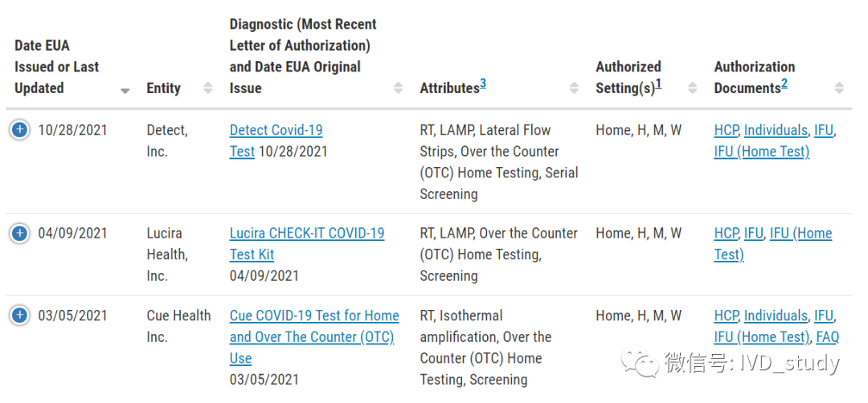This screenshot has height=403, width=868.
Task: Sort by Authorization Documents column arrows
Action: [839, 88]
